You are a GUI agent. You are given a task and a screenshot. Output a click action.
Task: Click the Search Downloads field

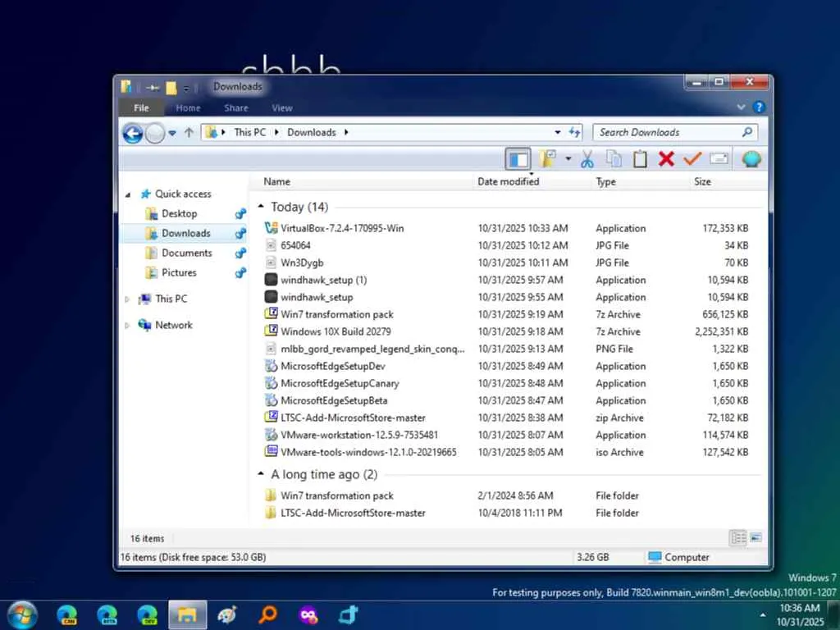[675, 132]
